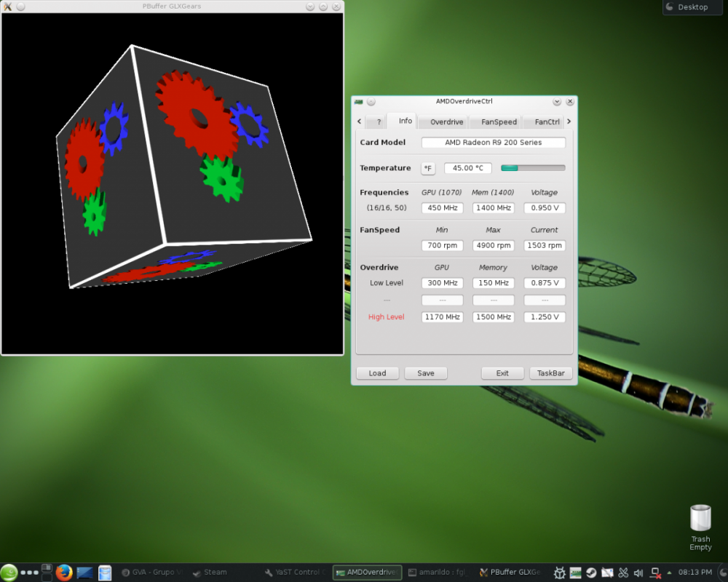Switch to the Overdrive tab

(446, 122)
